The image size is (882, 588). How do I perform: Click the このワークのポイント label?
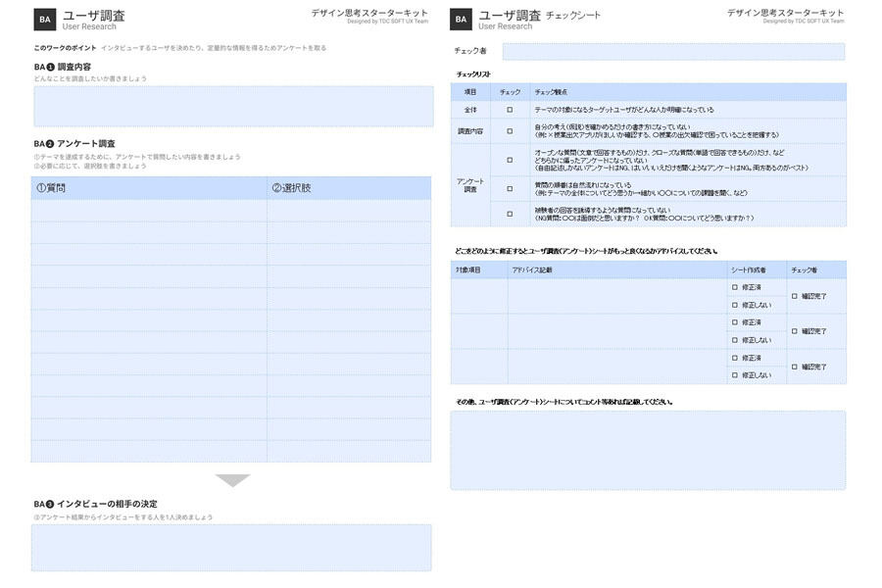(65, 48)
